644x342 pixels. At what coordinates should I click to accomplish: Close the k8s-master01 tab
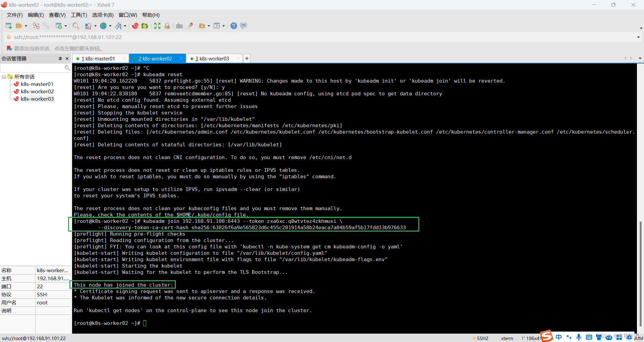coord(124,58)
